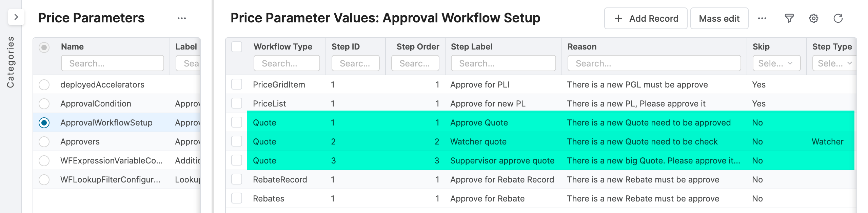
Task: Click the Reason search field
Action: pyautogui.click(x=654, y=63)
